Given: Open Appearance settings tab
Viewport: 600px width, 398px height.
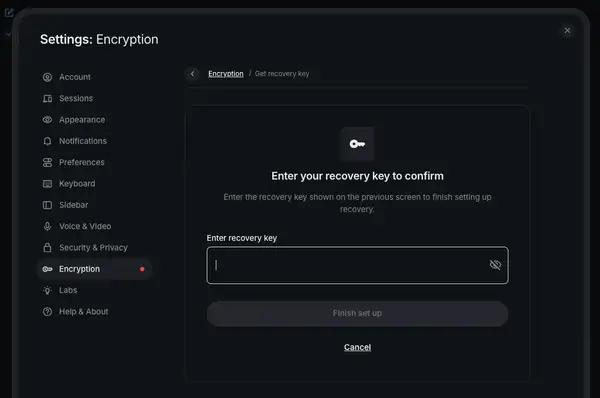Looking at the screenshot, I should point(94,120).
